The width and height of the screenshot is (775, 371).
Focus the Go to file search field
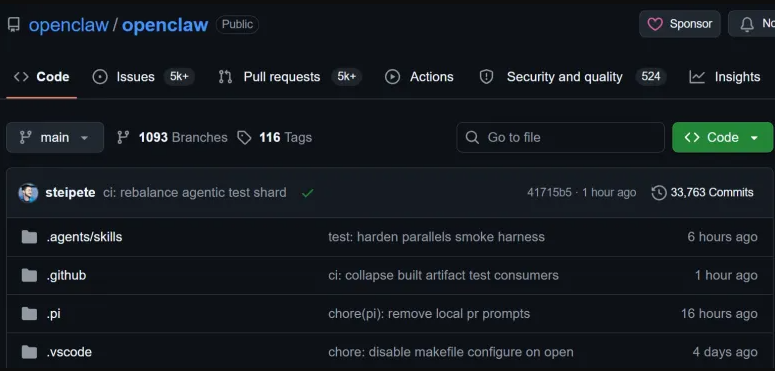point(560,137)
